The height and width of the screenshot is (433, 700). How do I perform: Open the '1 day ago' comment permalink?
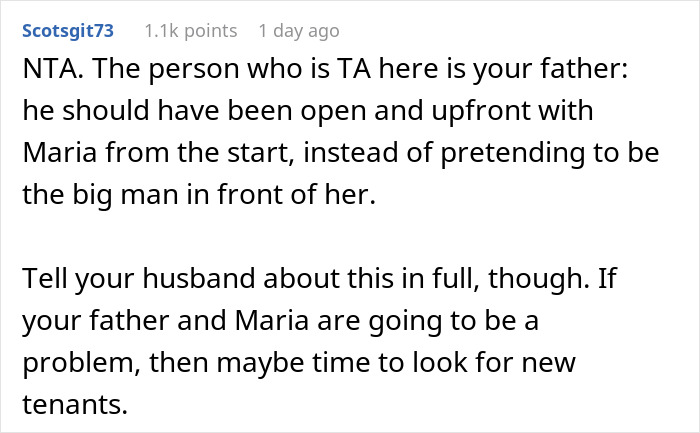tap(298, 31)
